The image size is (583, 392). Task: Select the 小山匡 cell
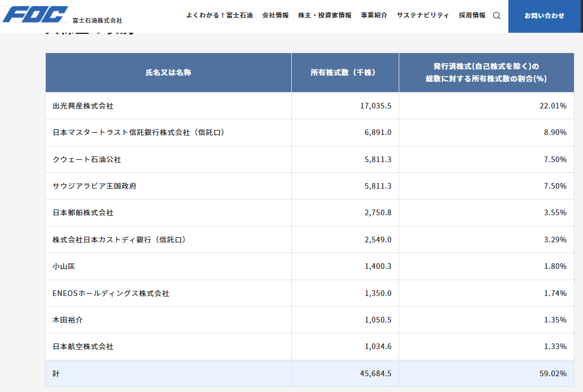(x=169, y=267)
